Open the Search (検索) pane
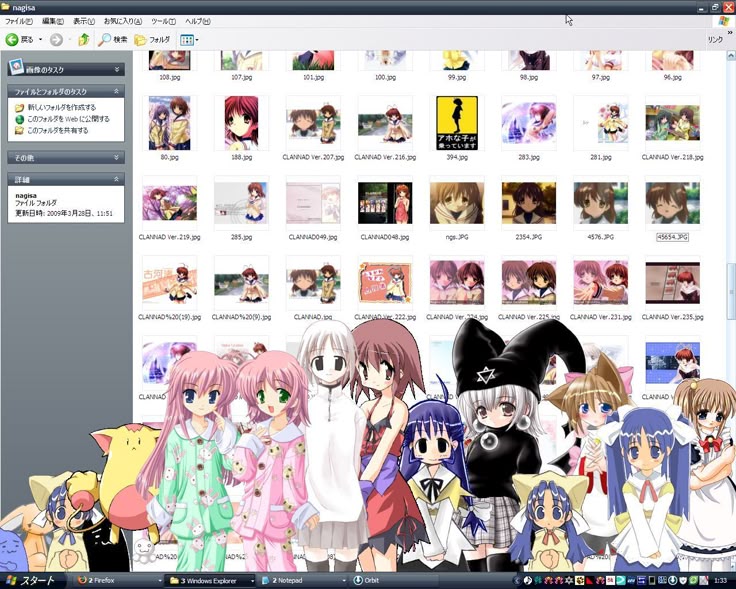Screen dimensions: 736x589 pyautogui.click(x=113, y=40)
